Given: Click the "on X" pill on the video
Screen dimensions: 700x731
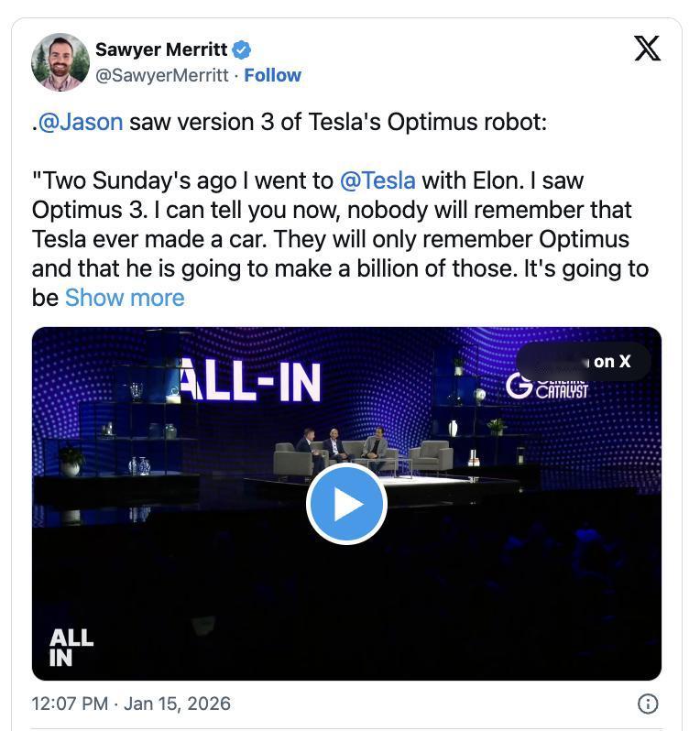Looking at the screenshot, I should click(585, 362).
